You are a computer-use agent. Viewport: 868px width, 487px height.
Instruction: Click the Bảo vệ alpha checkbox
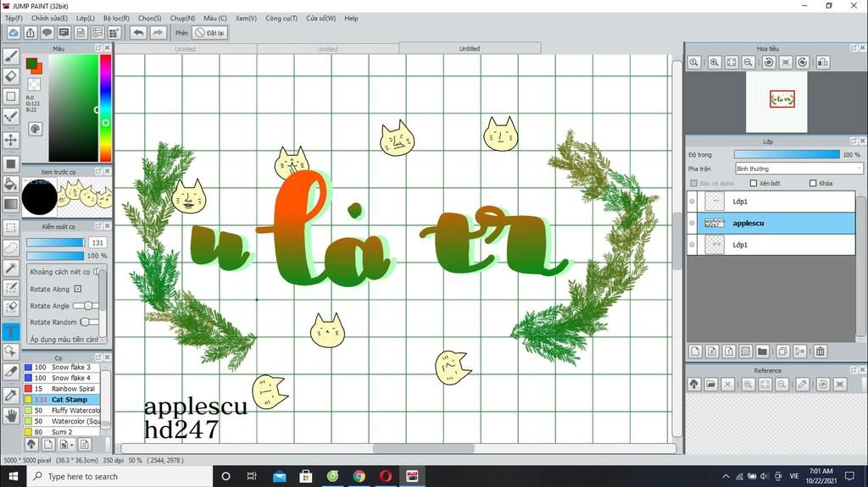pyautogui.click(x=693, y=183)
